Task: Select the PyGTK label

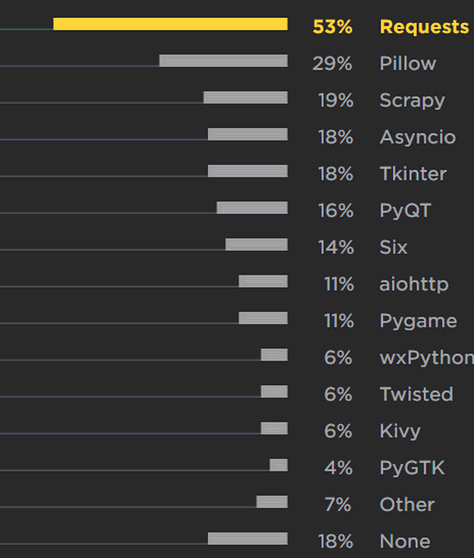Action: [x=412, y=468]
